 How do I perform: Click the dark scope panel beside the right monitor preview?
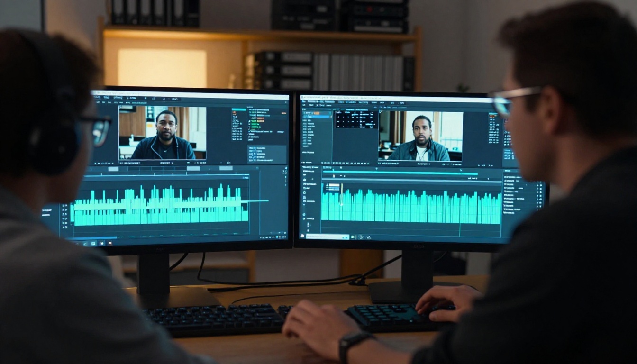click(x=356, y=119)
